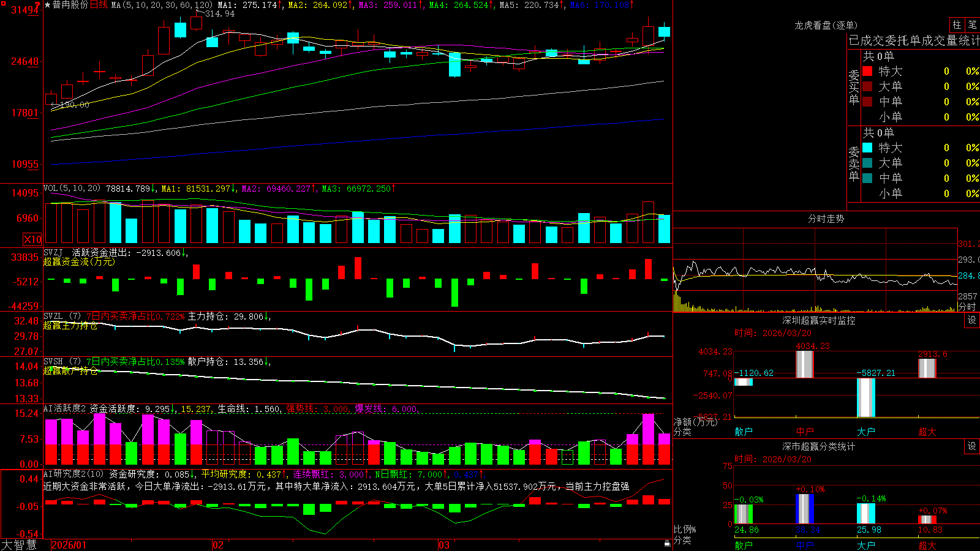980x551 pixels.
Task: Click the 共 0单 count in 委买单
Action: pyautogui.click(x=878, y=56)
